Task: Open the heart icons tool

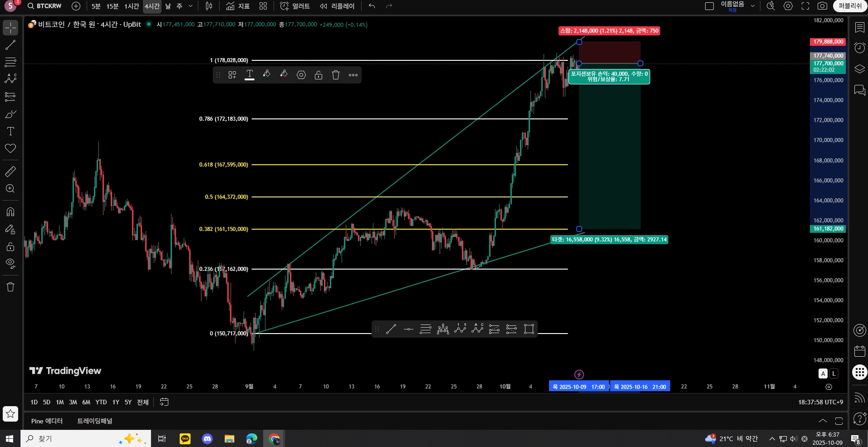Action: click(10, 148)
